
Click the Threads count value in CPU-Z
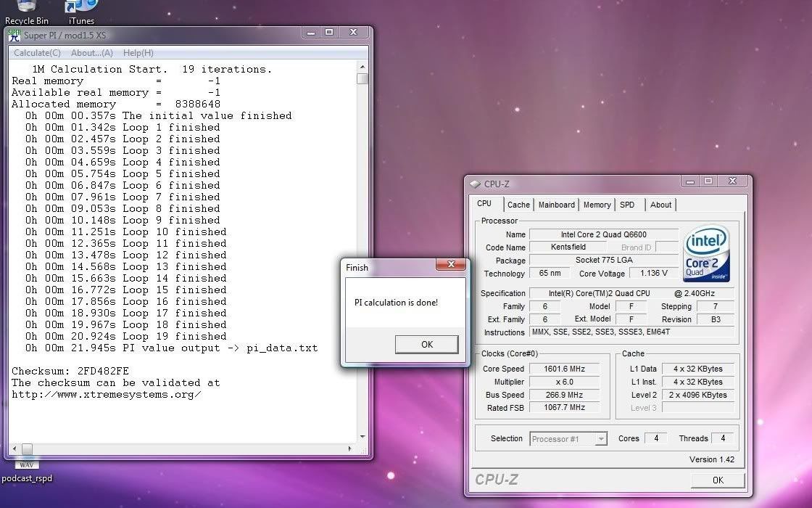coord(722,438)
